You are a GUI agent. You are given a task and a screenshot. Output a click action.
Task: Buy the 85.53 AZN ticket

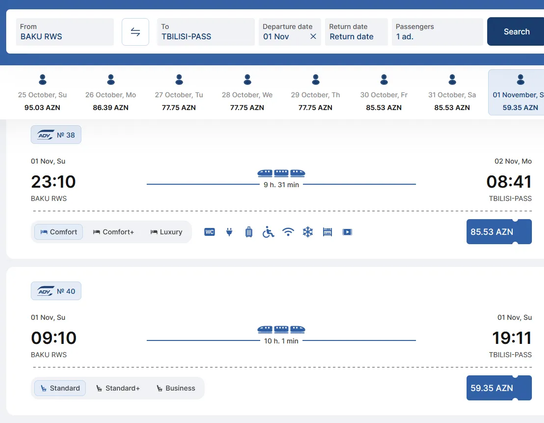pos(499,232)
